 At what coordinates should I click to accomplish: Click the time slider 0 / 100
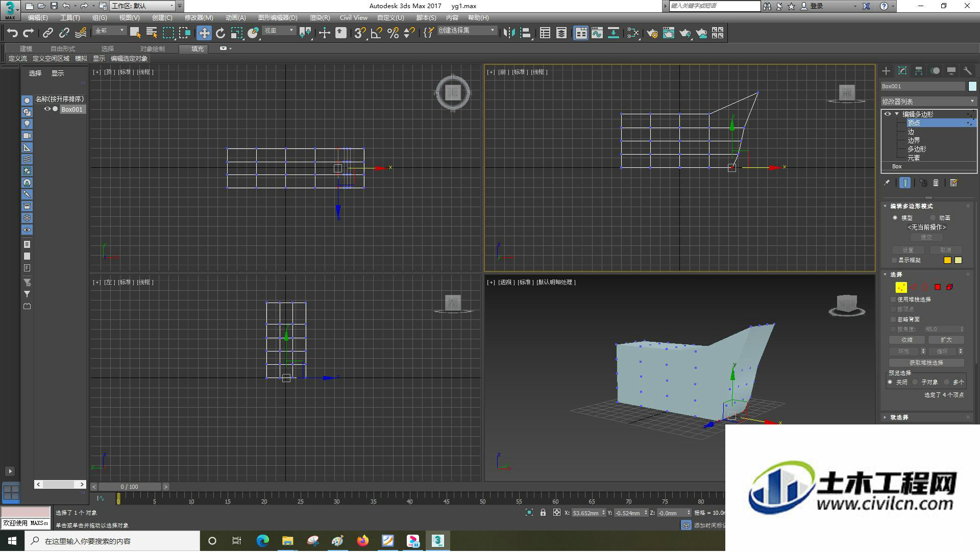tap(130, 487)
